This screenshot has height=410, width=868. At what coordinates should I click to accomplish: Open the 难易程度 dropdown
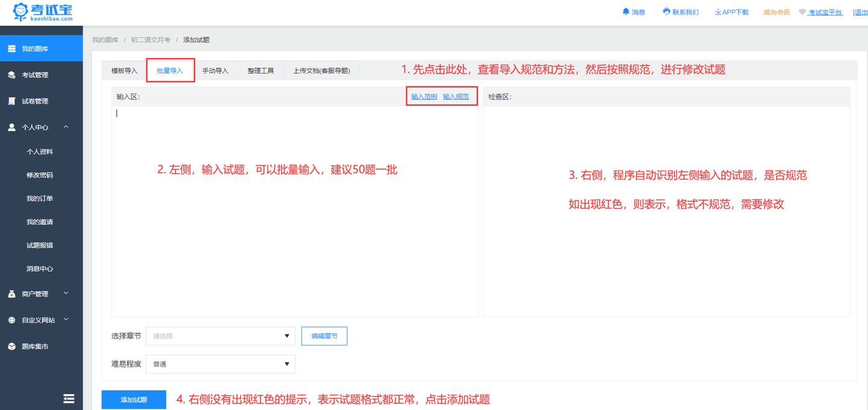tap(220, 364)
